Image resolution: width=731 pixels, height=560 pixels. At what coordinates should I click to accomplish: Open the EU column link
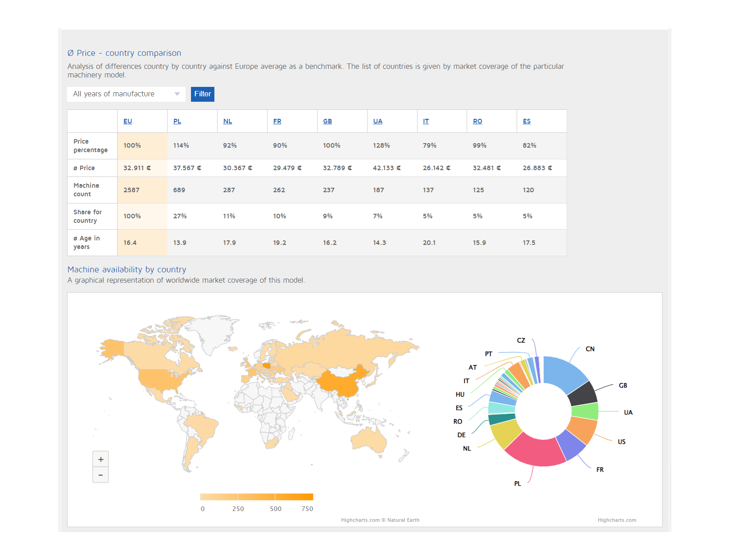(128, 121)
